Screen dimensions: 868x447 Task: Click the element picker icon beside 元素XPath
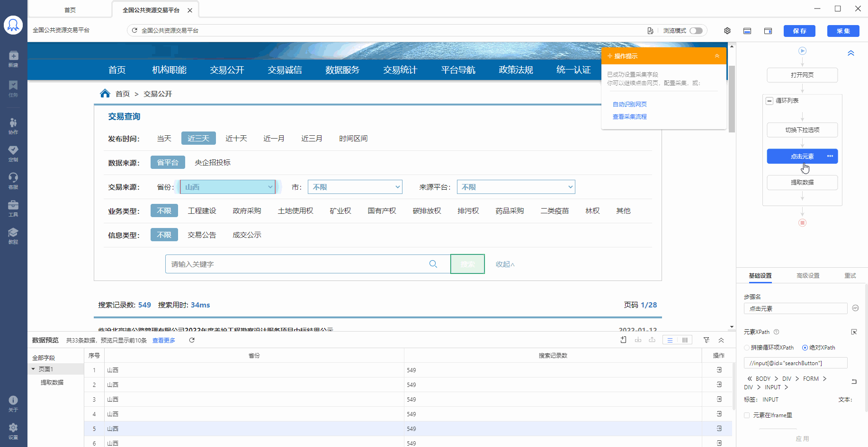click(854, 332)
